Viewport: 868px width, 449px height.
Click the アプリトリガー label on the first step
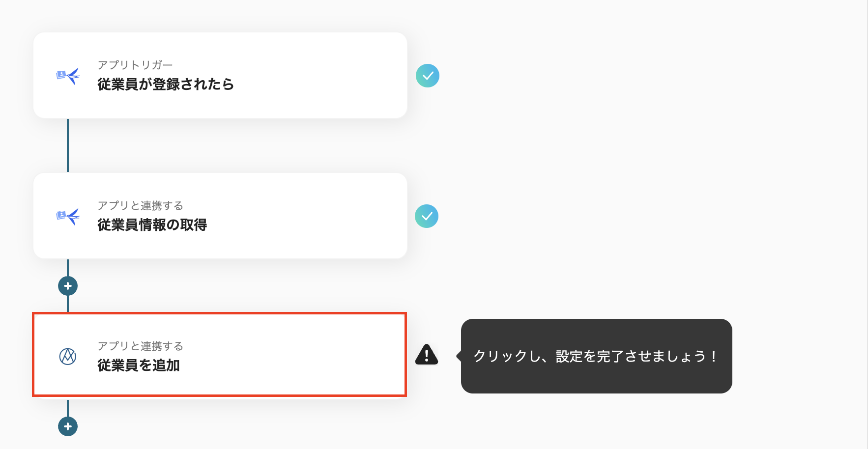point(136,64)
